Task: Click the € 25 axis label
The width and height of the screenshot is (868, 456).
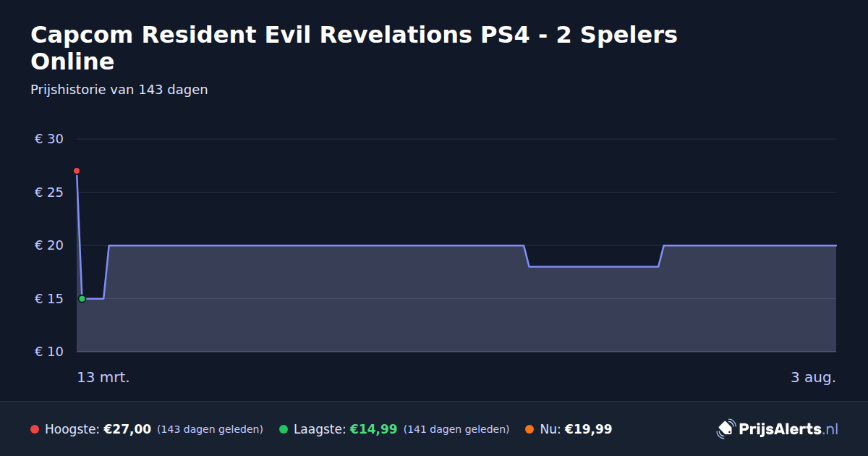Action: click(49, 192)
